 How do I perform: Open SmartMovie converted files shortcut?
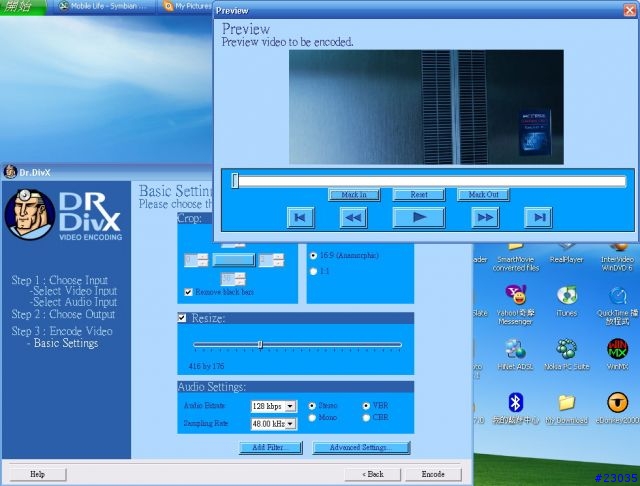(x=516, y=259)
